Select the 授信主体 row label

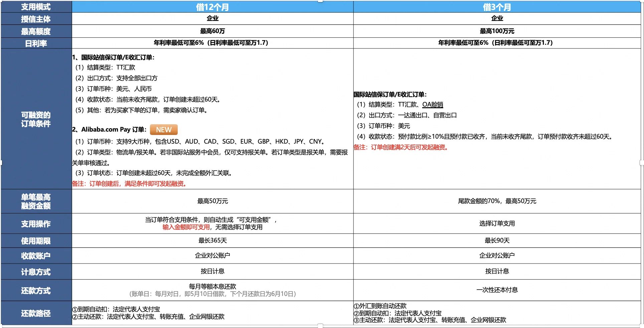[36, 19]
